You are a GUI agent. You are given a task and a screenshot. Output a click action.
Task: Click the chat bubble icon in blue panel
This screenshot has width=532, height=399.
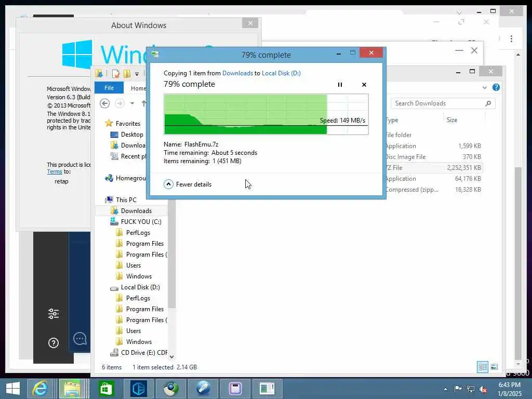[x=80, y=339]
